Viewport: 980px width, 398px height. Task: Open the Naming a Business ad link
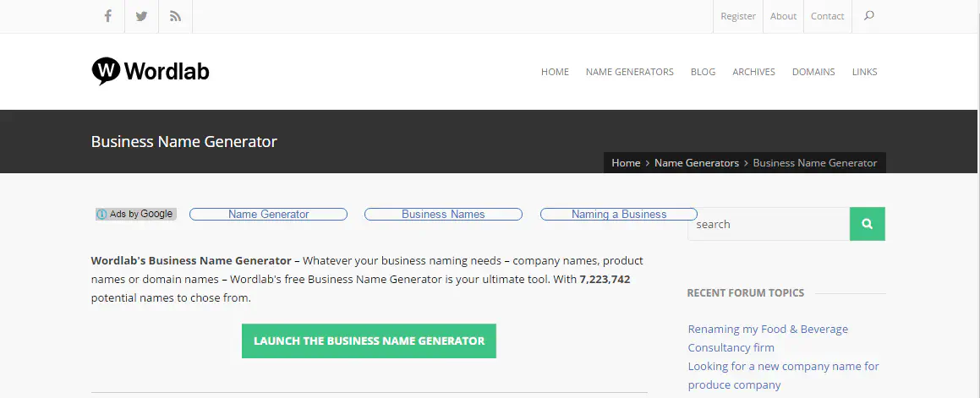click(x=618, y=215)
